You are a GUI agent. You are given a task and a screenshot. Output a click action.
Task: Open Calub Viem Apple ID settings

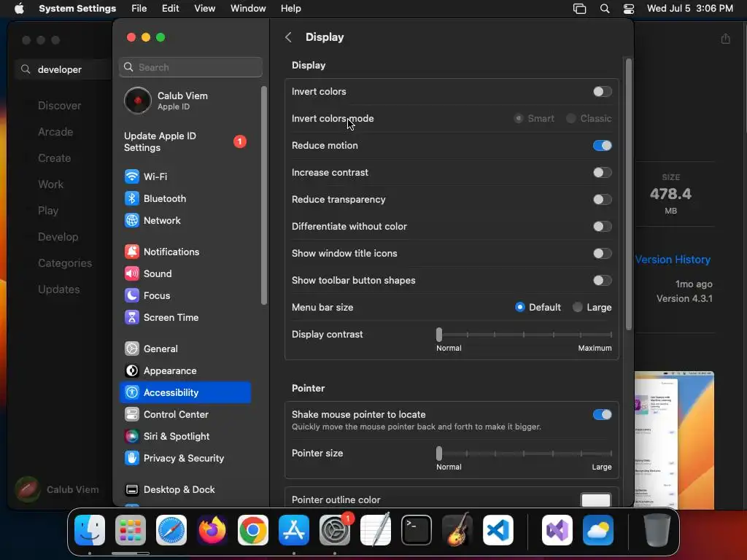click(x=185, y=101)
